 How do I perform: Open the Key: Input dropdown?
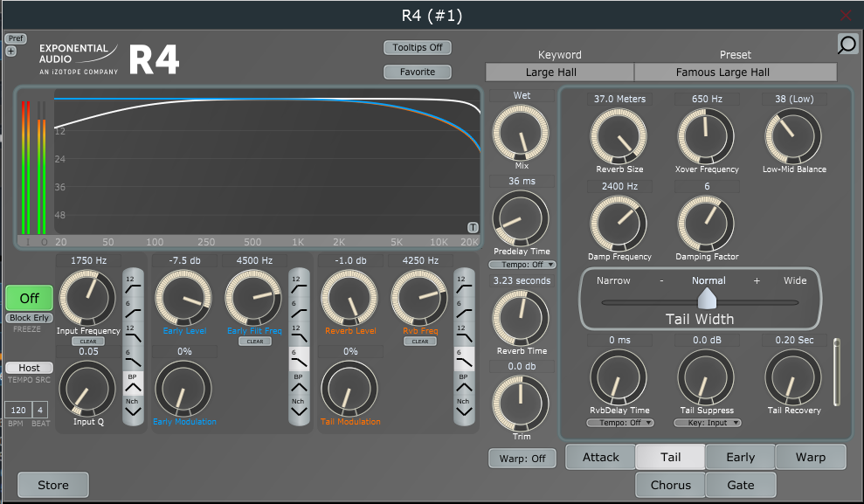[x=708, y=423]
